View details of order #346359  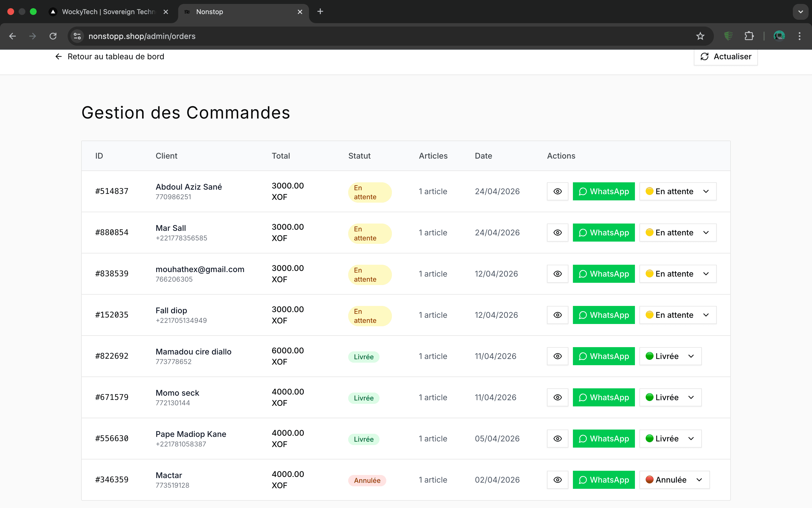pos(557,480)
